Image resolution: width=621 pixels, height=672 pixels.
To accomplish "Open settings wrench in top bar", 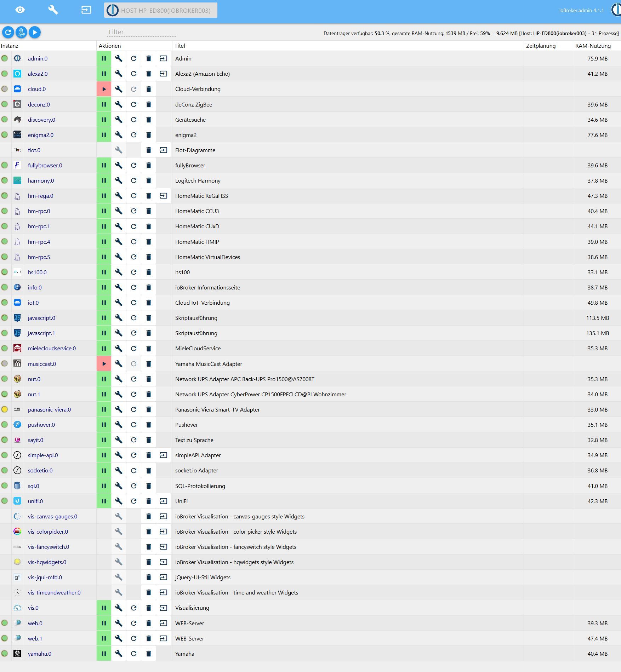I will pyautogui.click(x=53, y=10).
